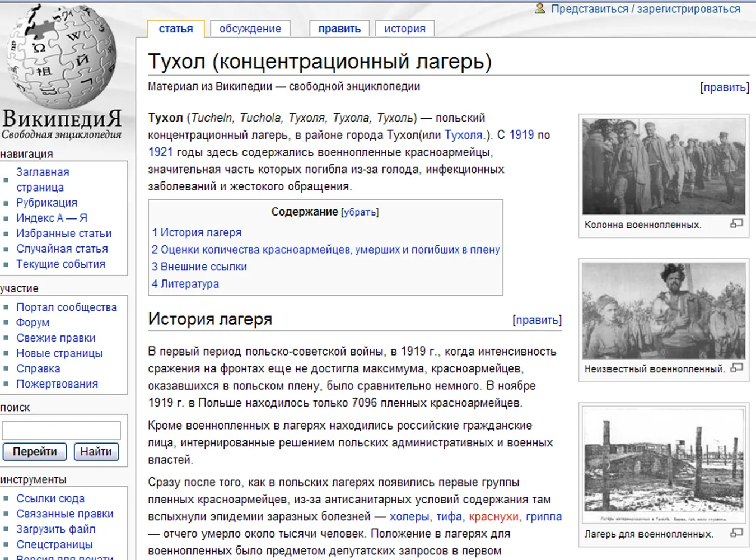Open the "история" tab

(x=404, y=28)
